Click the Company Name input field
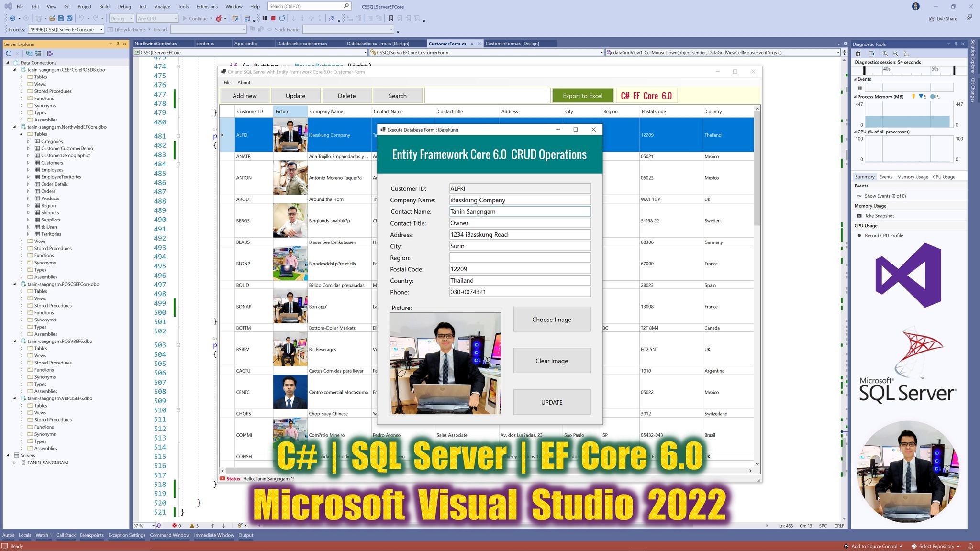This screenshot has width=980, height=551. tap(520, 200)
